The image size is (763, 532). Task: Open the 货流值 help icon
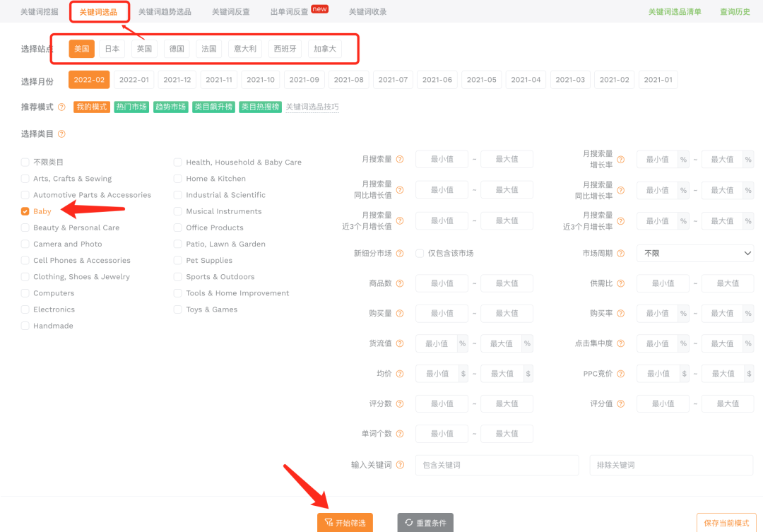(x=401, y=343)
